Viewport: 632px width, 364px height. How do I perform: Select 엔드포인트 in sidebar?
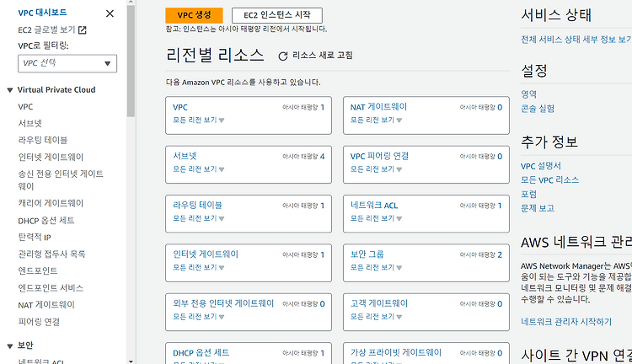coord(38,270)
